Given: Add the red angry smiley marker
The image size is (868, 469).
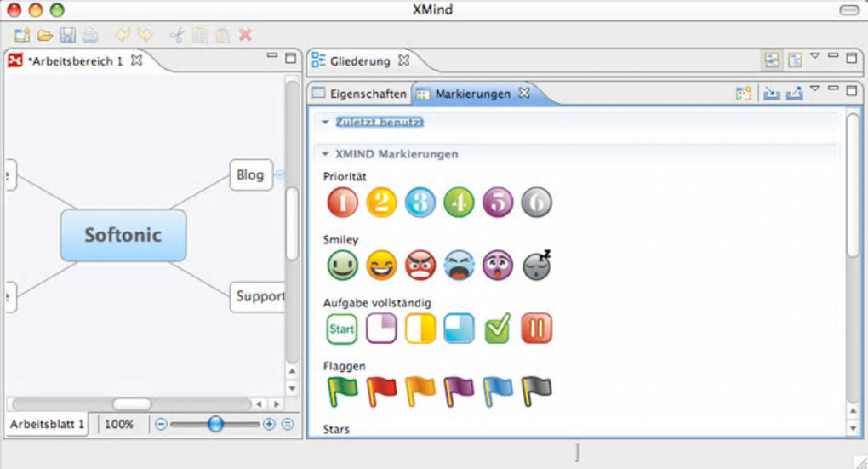Looking at the screenshot, I should (420, 266).
